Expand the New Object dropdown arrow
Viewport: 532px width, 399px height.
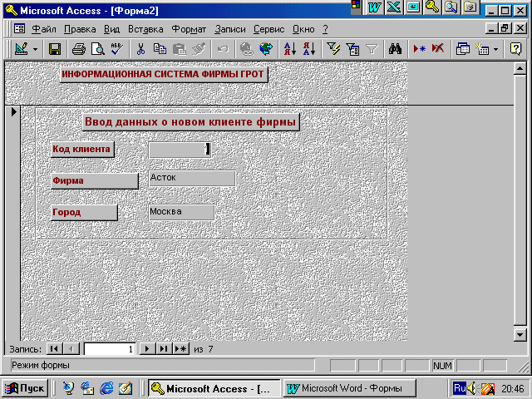495,50
